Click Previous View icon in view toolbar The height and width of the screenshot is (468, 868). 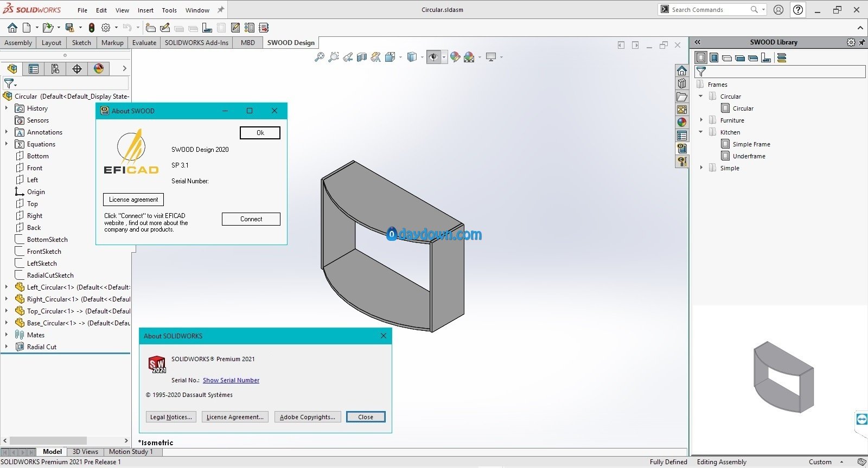point(348,57)
